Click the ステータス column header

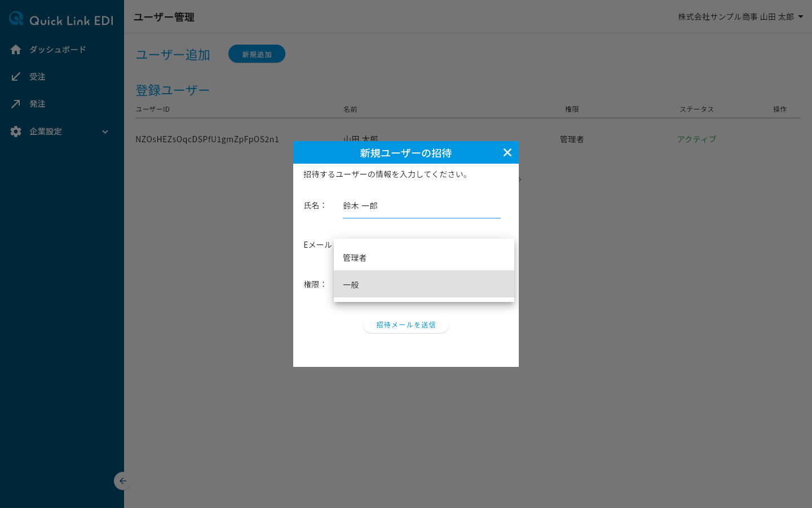tap(697, 109)
